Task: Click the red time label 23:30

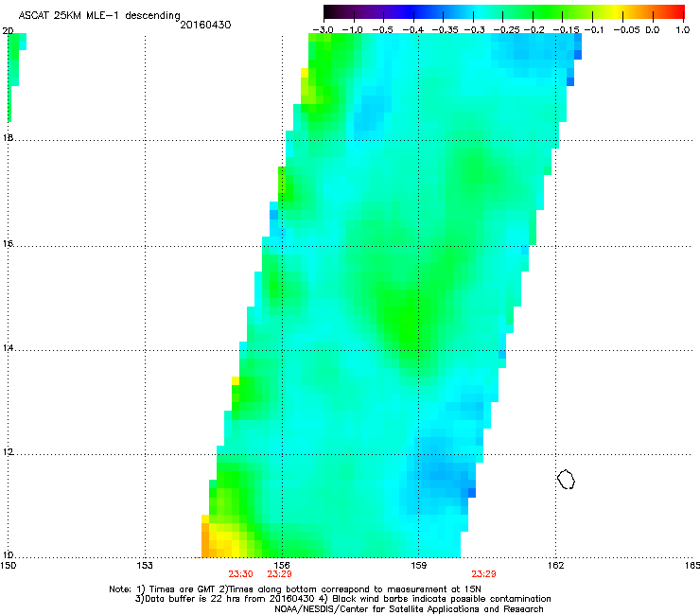Action: (x=240, y=574)
